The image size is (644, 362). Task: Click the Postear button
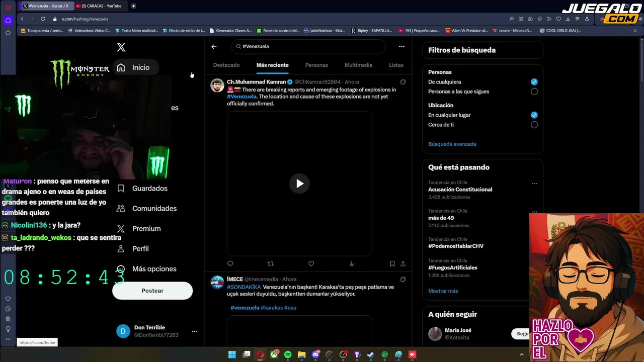coord(152,291)
